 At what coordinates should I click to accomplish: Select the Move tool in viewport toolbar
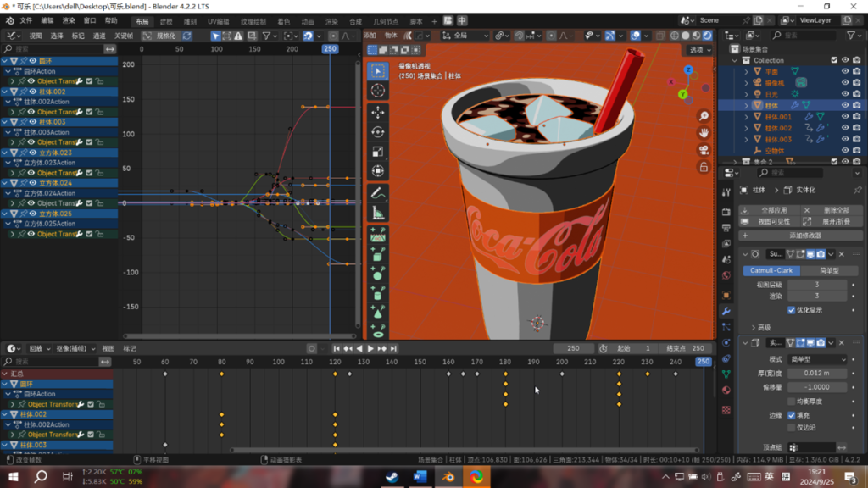[x=378, y=113]
